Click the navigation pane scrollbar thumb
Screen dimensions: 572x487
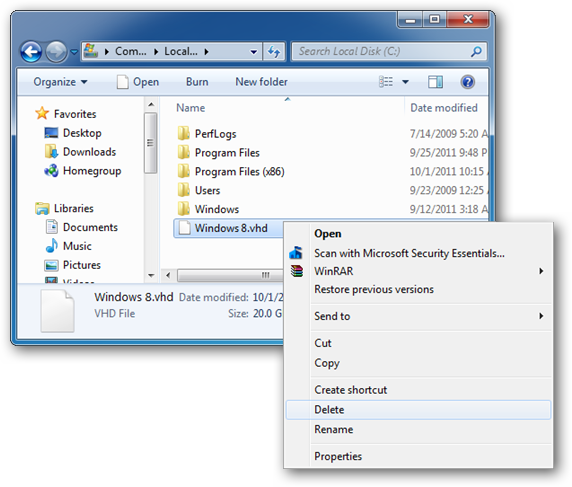pos(150,143)
